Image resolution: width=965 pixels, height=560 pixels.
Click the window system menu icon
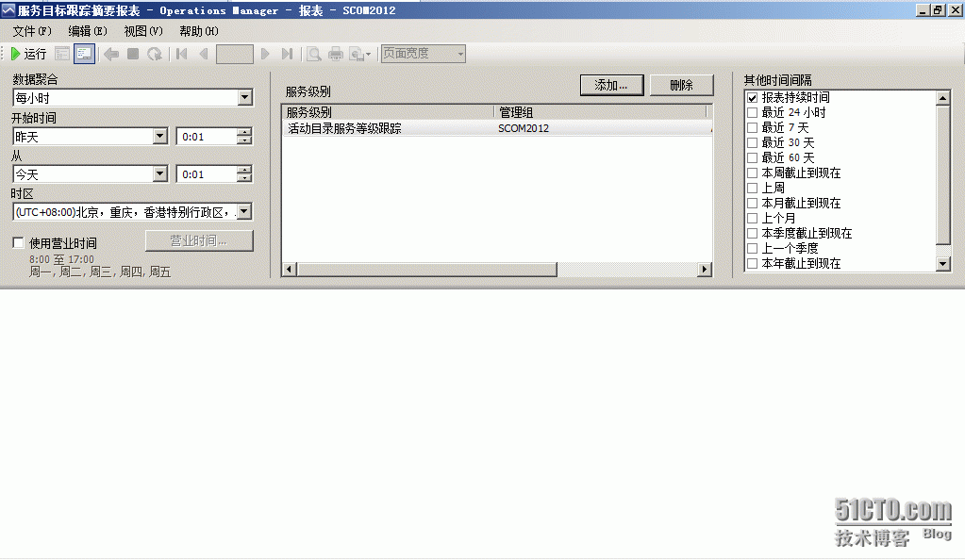click(x=8, y=9)
